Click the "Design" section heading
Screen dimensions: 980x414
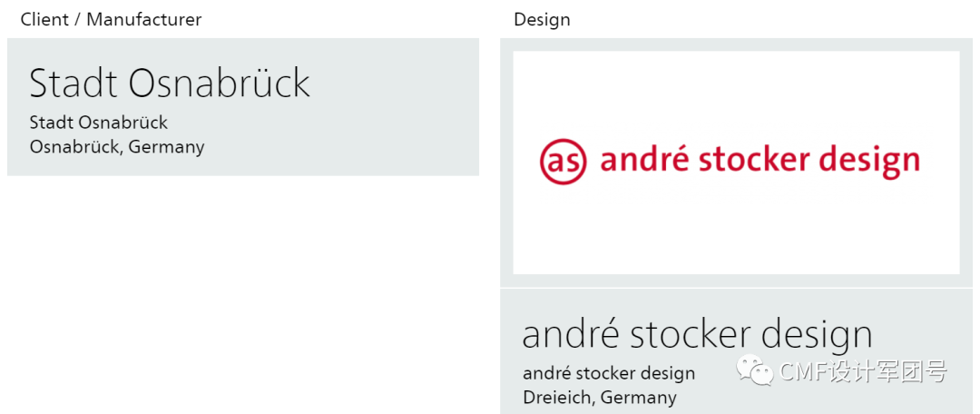click(542, 19)
